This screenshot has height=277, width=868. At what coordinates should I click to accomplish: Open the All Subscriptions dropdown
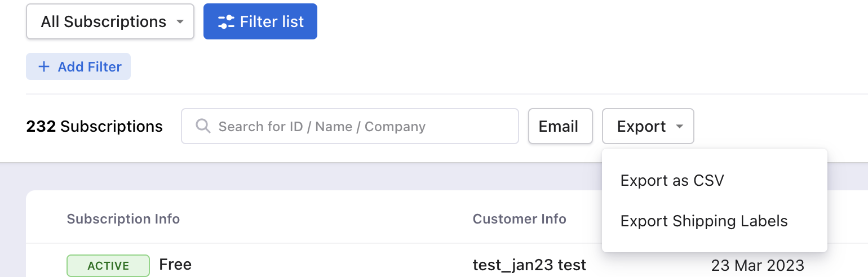[110, 22]
